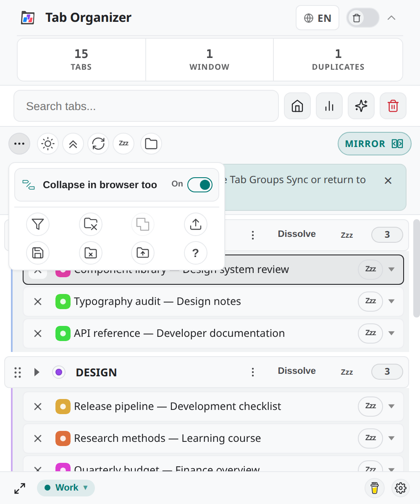
Task: Click the vertical scrollbar thumb
Action: tap(416, 268)
